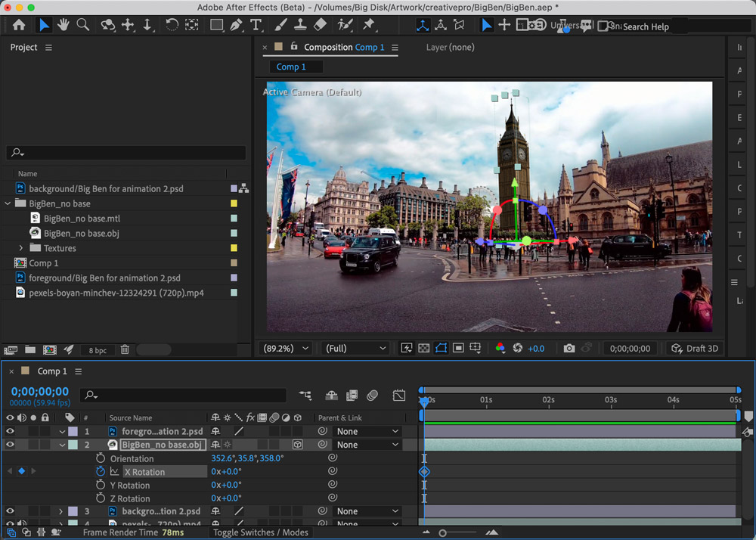Open the resolution (Full) dropdown
This screenshot has height=540, width=756.
point(355,349)
